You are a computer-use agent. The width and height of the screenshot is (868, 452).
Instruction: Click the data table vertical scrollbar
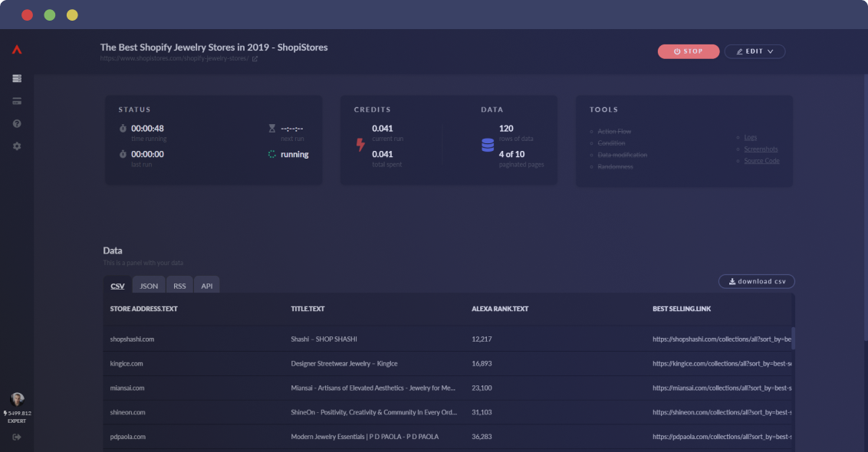pos(794,339)
